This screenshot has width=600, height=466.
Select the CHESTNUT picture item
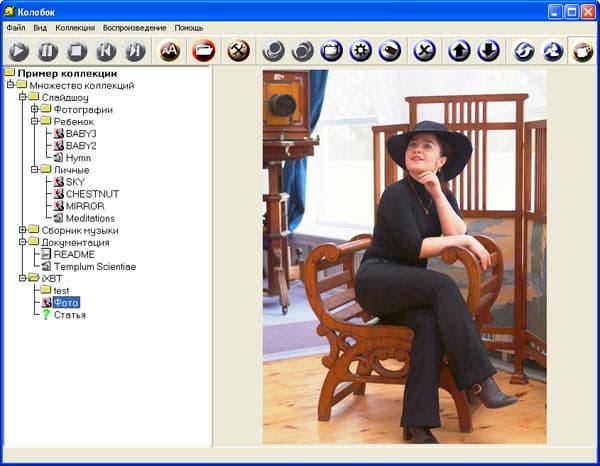(93, 194)
